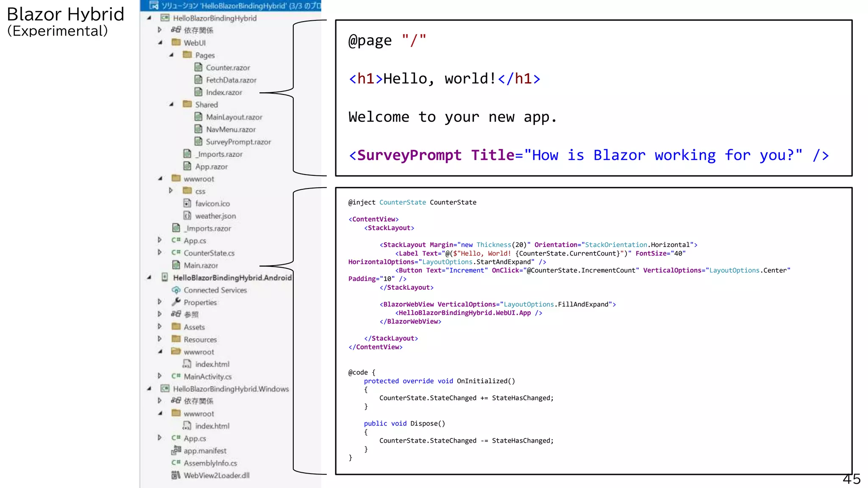Image resolution: width=868 pixels, height=488 pixels.
Task: Click the Pages folder icon
Action: tap(187, 55)
